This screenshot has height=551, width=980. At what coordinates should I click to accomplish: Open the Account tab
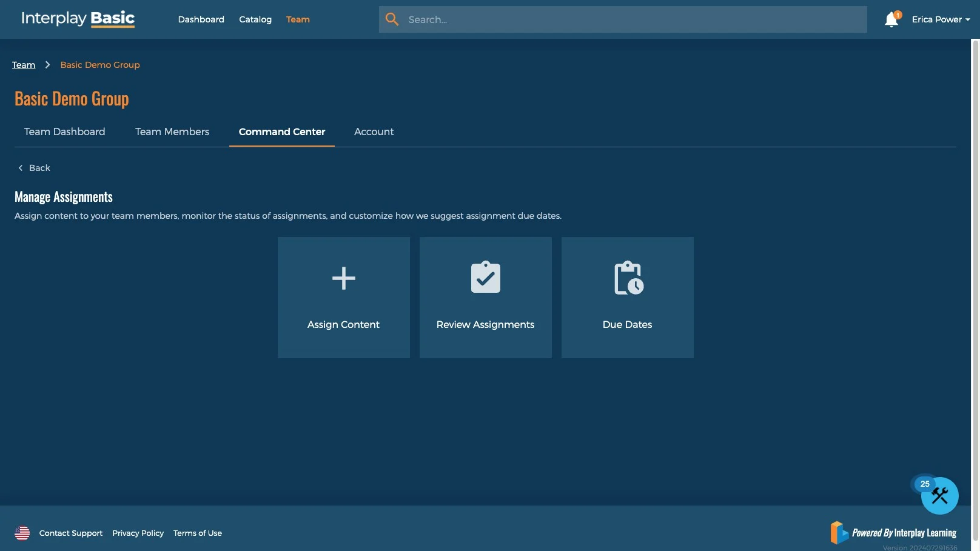coord(374,132)
